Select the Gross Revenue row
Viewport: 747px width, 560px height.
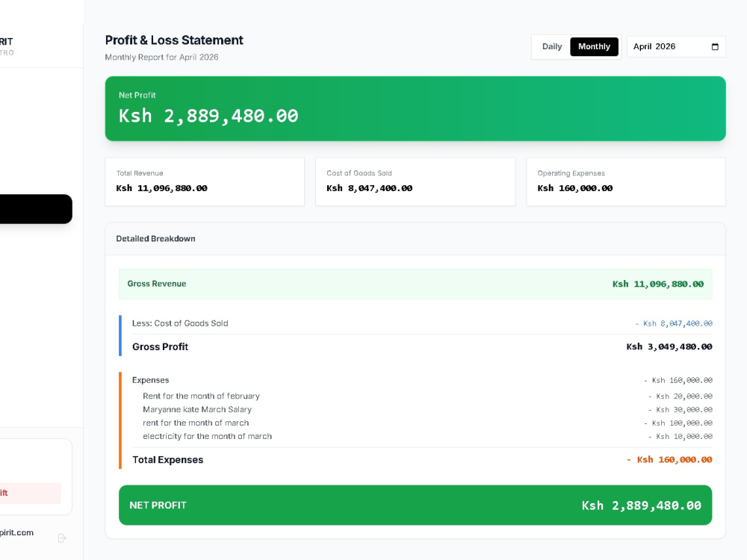click(415, 284)
